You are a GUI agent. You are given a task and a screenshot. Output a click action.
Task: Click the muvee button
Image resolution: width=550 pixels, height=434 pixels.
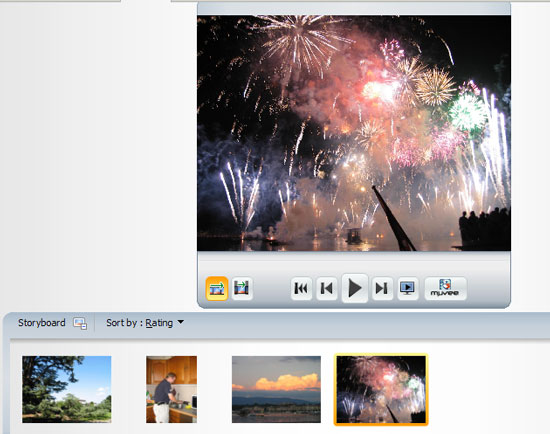click(x=445, y=288)
